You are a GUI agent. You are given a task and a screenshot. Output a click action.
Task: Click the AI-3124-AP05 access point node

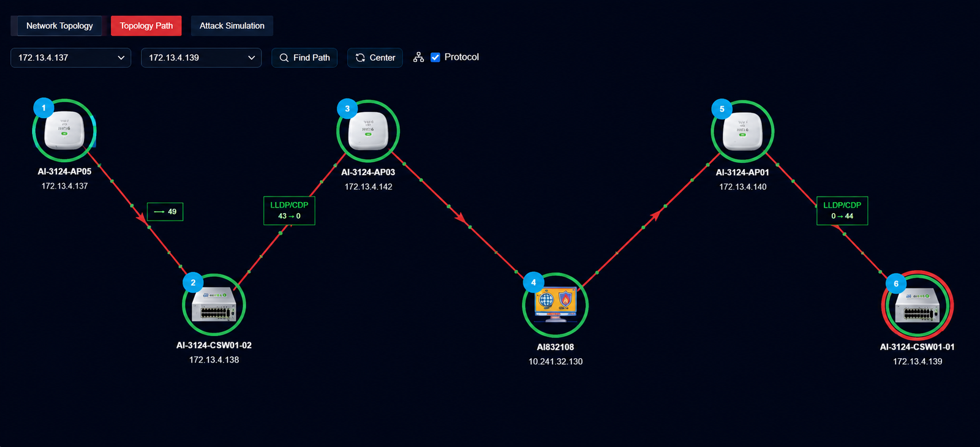pos(64,131)
